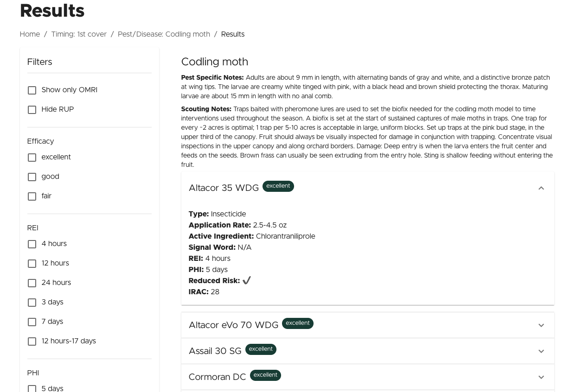Click the Assail 30 SG chevron arrow
Viewport: 564px width, 392px height.
pos(541,351)
